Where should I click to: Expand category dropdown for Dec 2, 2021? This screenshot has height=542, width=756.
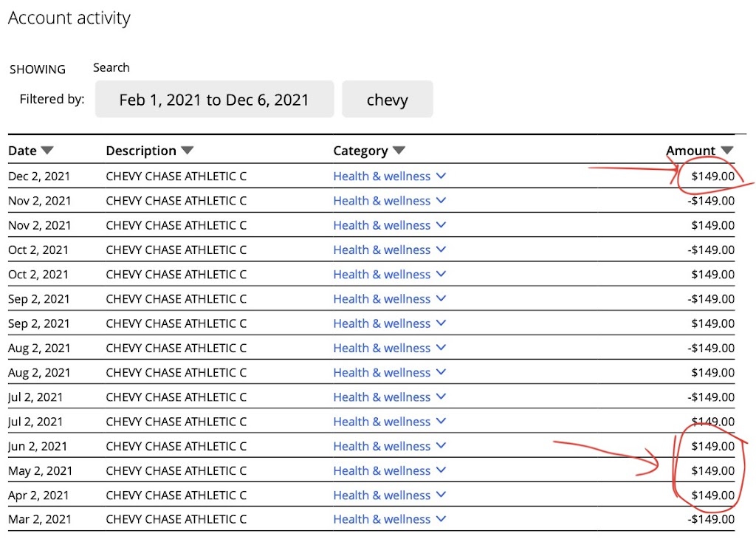441,176
